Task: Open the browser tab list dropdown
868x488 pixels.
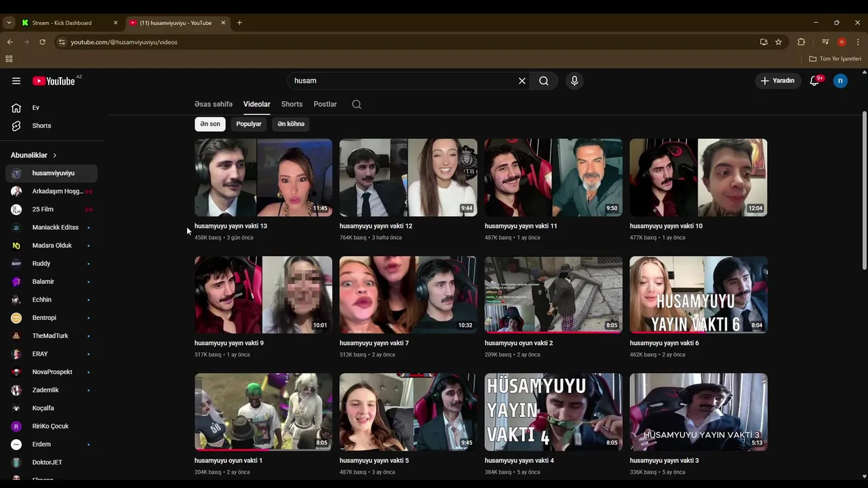Action: 9,22
